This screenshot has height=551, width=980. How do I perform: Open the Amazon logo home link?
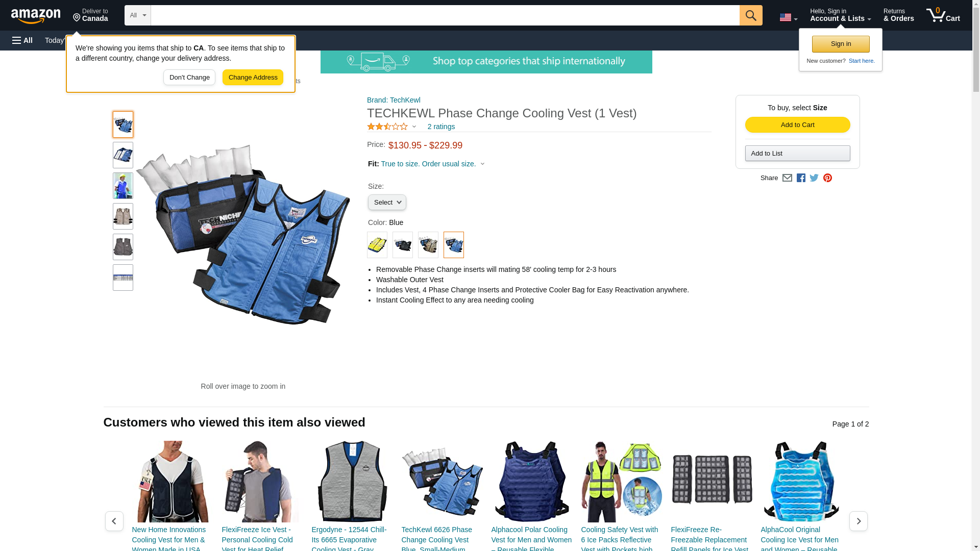point(36,16)
